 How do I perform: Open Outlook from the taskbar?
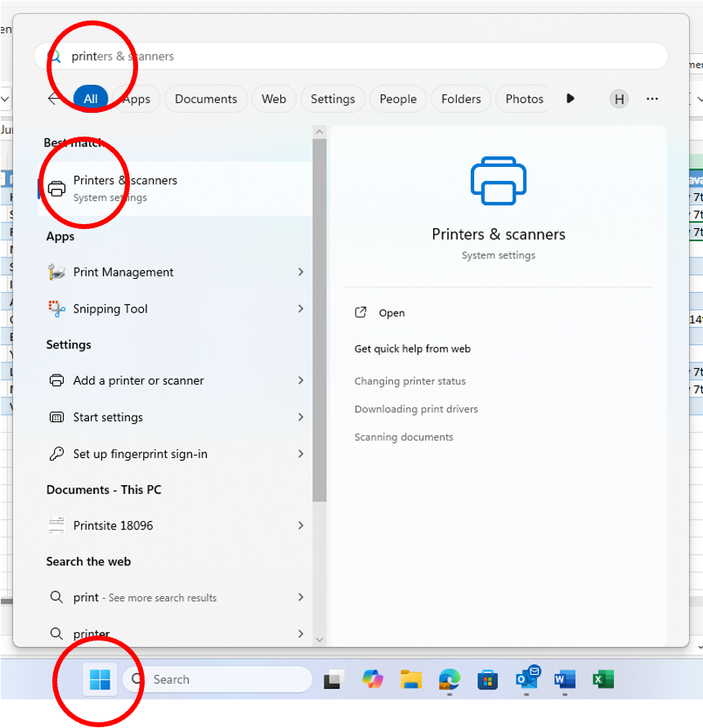click(x=526, y=679)
